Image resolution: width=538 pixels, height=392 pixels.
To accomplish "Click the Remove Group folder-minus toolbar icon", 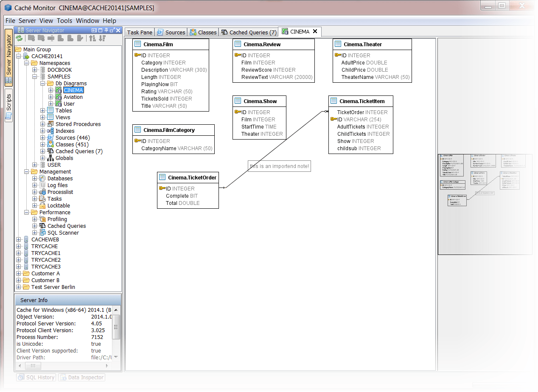I will point(41,38).
